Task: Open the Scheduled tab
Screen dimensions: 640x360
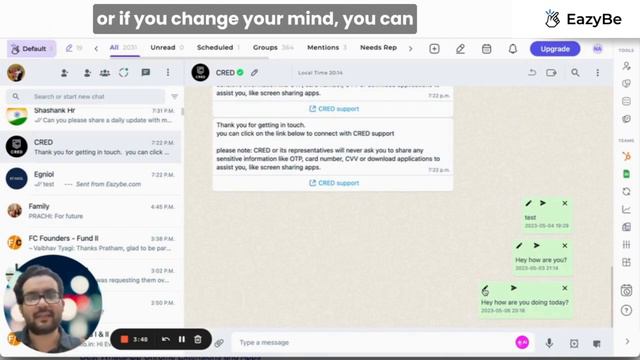Action: (x=218, y=48)
